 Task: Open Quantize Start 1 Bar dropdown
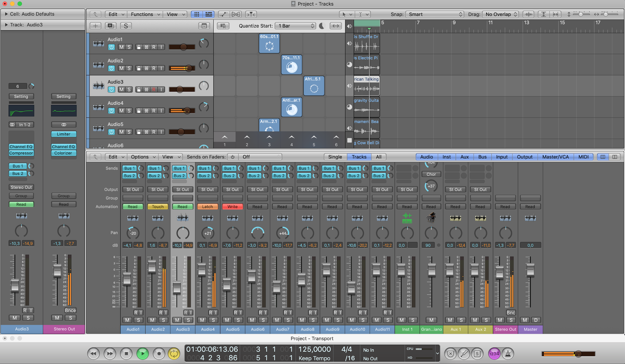[295, 26]
